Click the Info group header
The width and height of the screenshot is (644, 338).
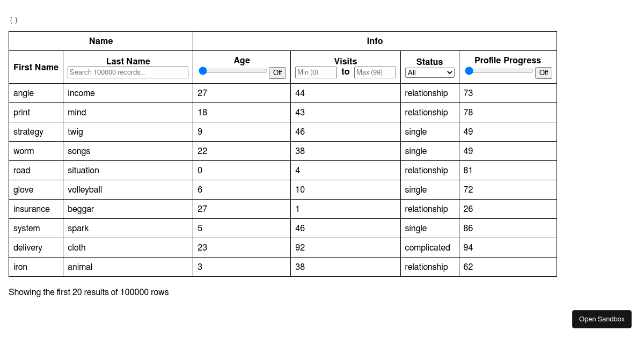click(375, 41)
